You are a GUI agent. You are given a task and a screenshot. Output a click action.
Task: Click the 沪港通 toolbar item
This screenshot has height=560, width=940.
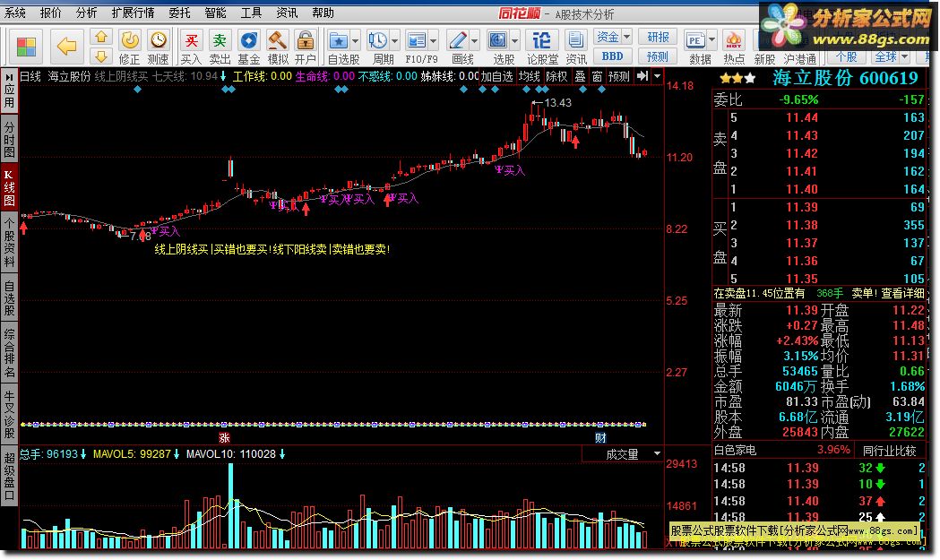[799, 59]
